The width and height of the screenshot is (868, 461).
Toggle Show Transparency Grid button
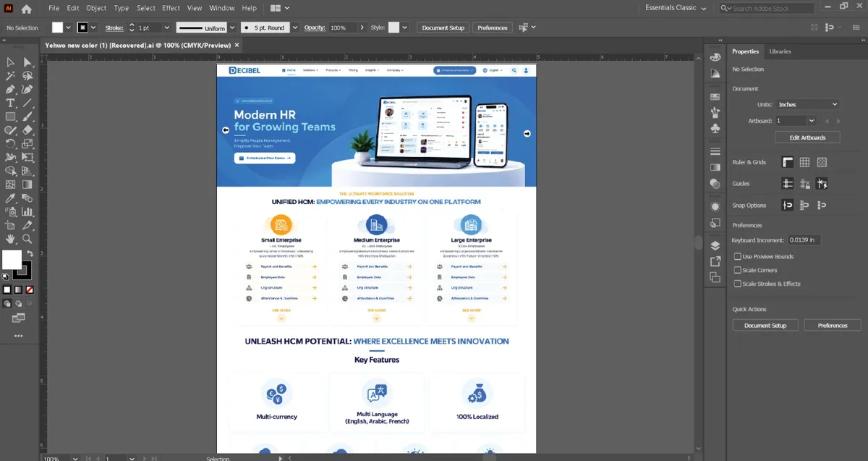tap(822, 162)
